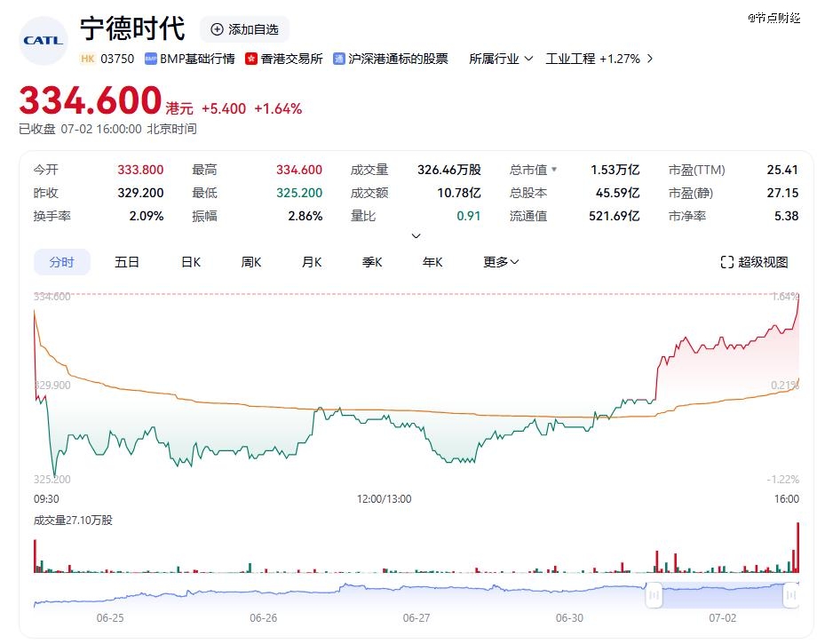817x644 pixels.
Task: Switch to the 季K chart tab
Action: tap(372, 262)
